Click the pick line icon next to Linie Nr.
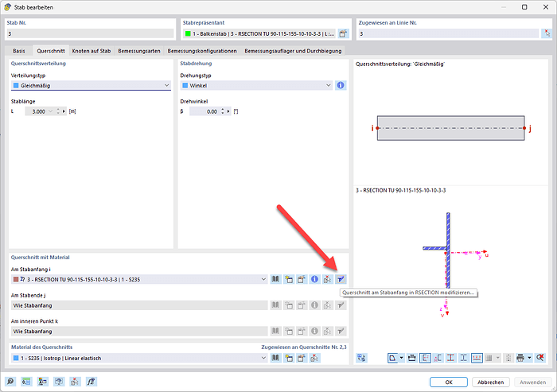The image size is (557, 392). coord(546,33)
